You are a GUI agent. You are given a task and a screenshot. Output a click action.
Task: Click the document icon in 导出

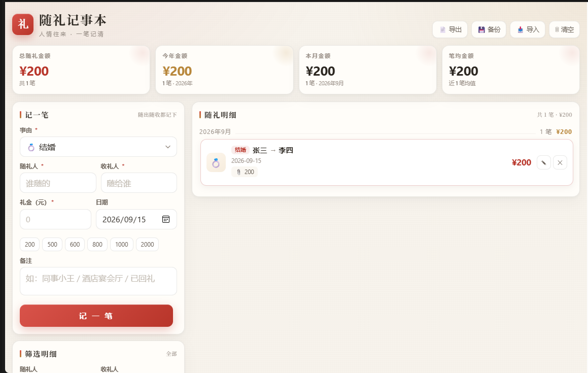coord(443,29)
